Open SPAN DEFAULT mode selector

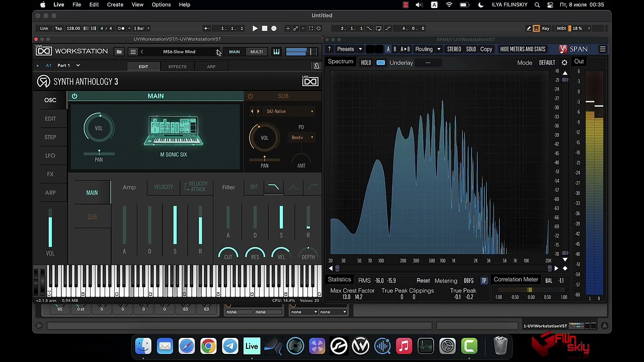click(x=547, y=63)
